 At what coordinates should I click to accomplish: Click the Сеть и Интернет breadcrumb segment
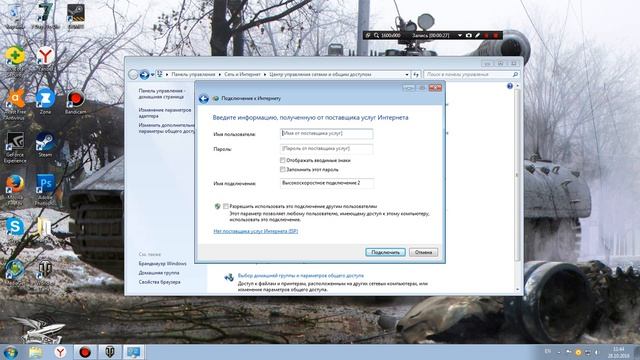coord(242,75)
